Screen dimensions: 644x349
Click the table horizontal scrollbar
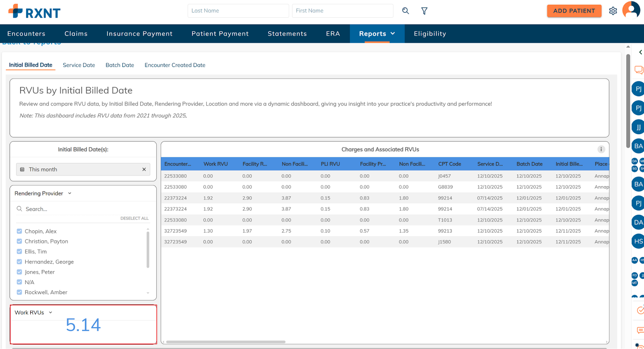pos(225,342)
